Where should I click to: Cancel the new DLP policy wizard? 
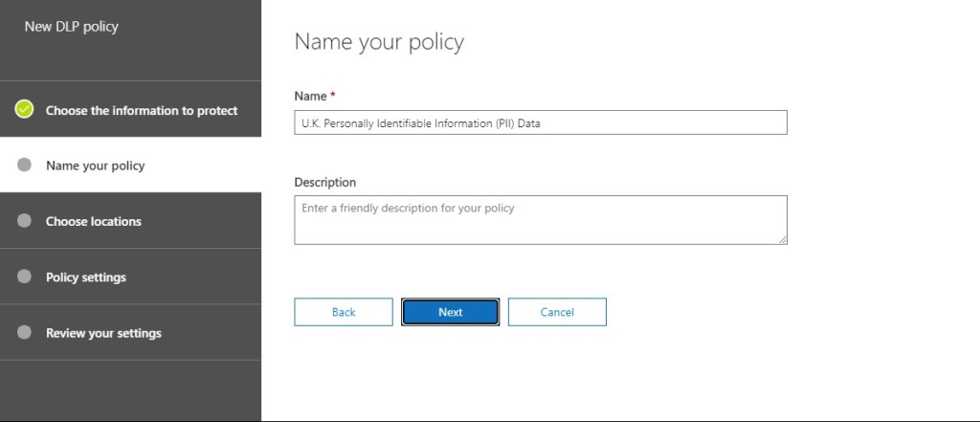[557, 312]
